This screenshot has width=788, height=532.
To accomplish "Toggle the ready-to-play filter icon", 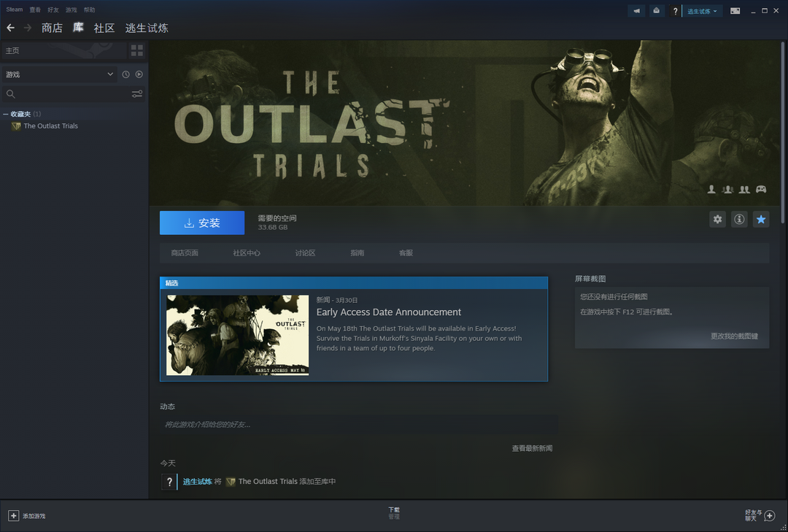I will pos(139,74).
